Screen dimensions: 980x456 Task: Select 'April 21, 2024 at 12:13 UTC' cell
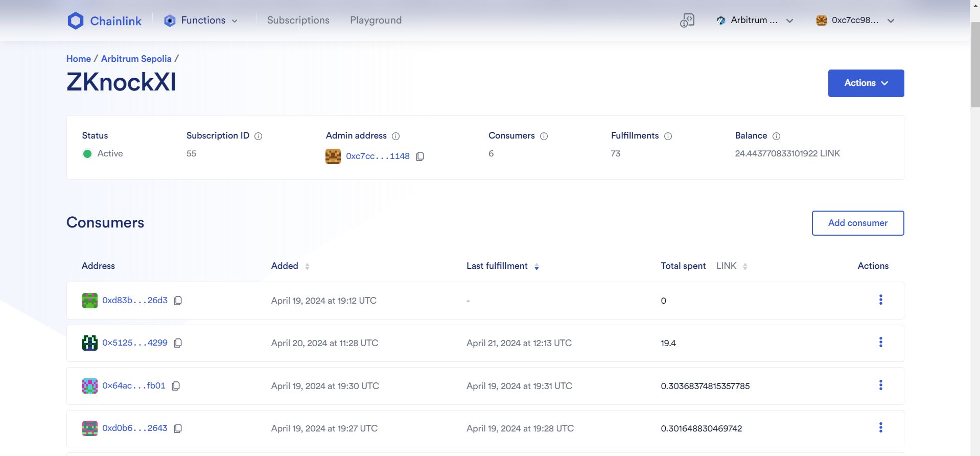click(x=519, y=343)
